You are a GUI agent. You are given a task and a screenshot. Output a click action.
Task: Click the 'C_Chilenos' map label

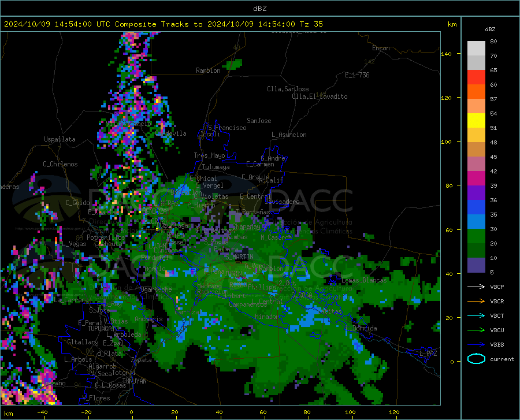click(60, 164)
